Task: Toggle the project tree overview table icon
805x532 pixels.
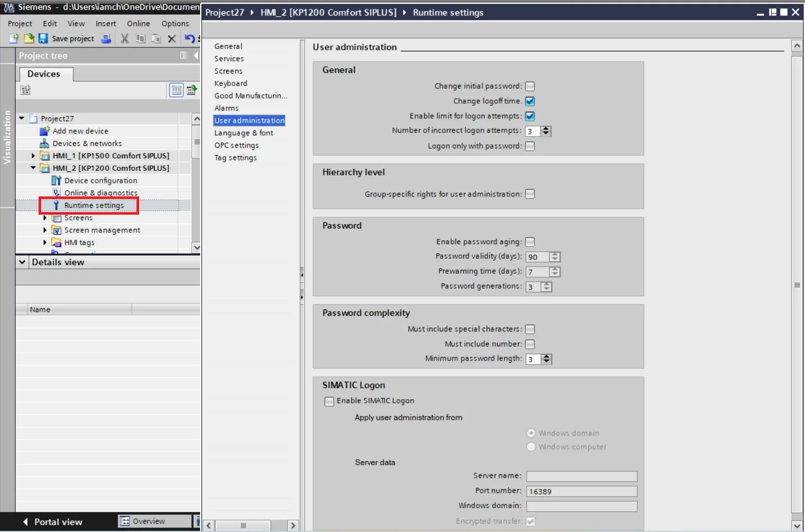Action: [177, 90]
